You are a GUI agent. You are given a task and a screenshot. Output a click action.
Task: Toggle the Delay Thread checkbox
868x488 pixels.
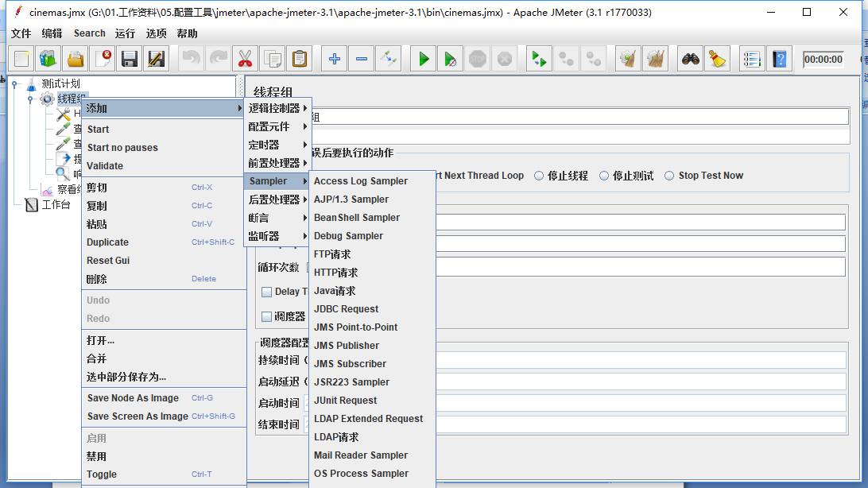point(266,292)
